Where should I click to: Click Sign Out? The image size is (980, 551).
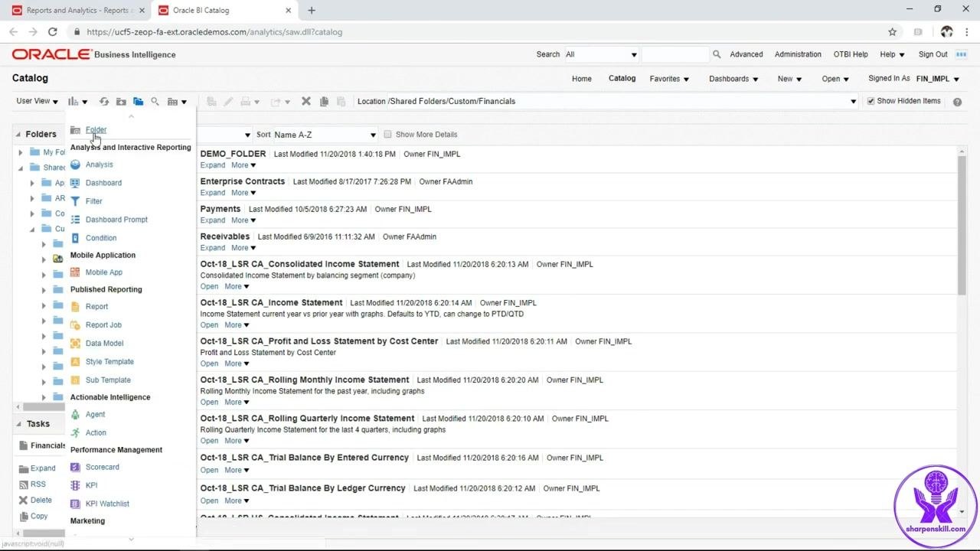(933, 54)
